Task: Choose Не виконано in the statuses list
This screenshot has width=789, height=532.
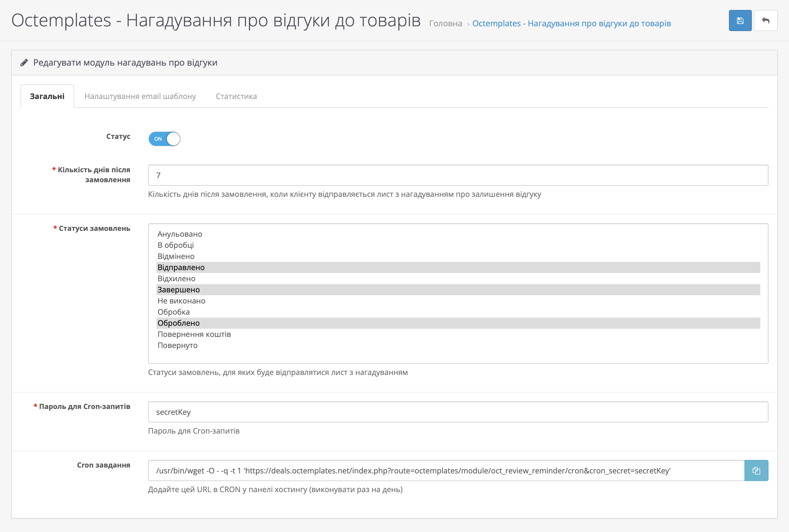Action: click(182, 301)
